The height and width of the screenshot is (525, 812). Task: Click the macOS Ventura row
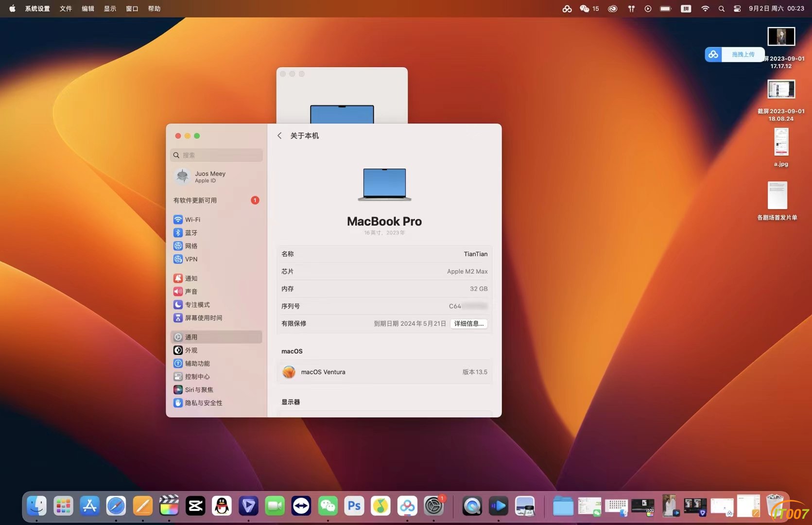pos(384,372)
